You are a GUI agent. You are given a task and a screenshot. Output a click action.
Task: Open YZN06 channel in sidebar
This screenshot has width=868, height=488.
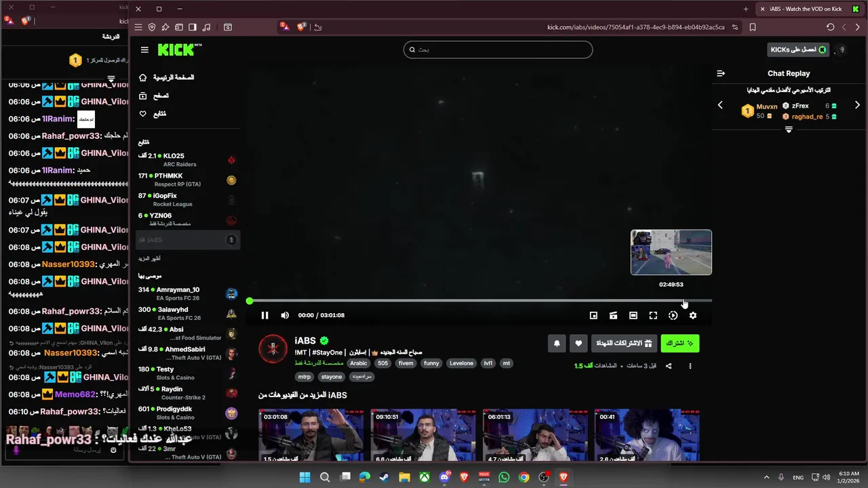188,219
